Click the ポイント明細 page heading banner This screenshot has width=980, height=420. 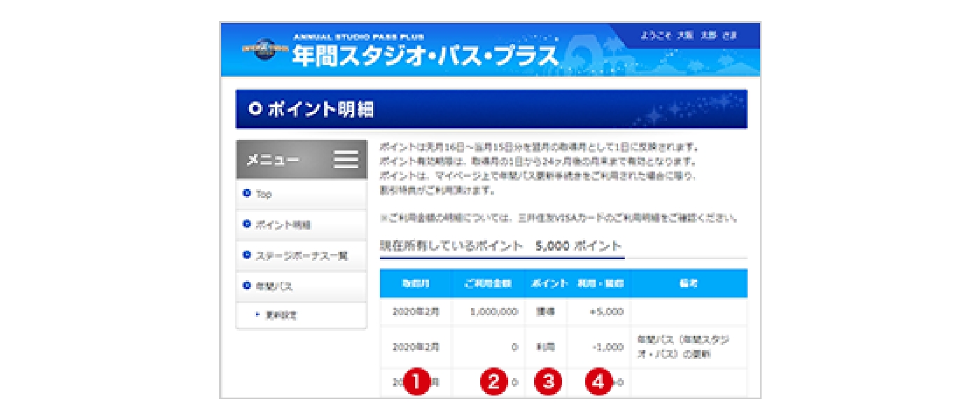tap(491, 109)
